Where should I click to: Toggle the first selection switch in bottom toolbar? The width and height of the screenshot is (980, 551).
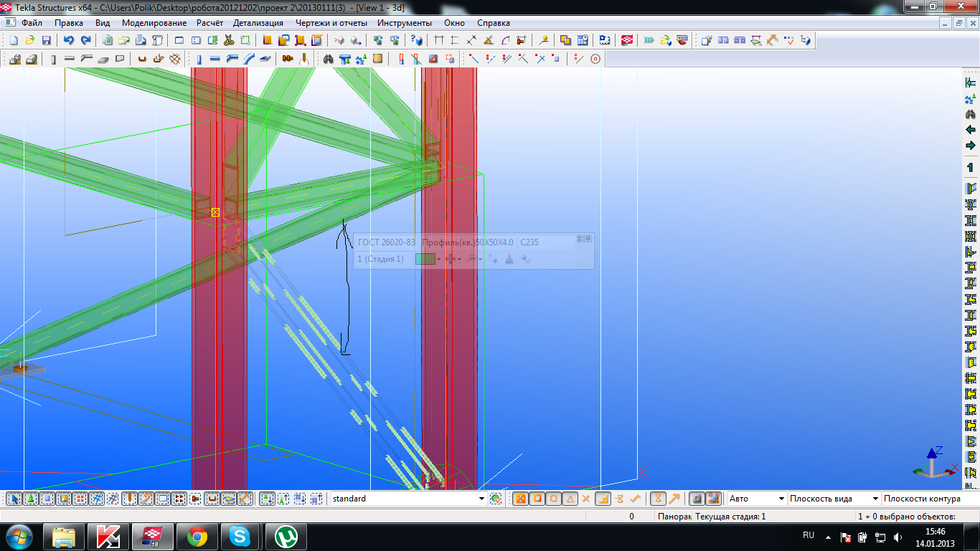pos(14,499)
